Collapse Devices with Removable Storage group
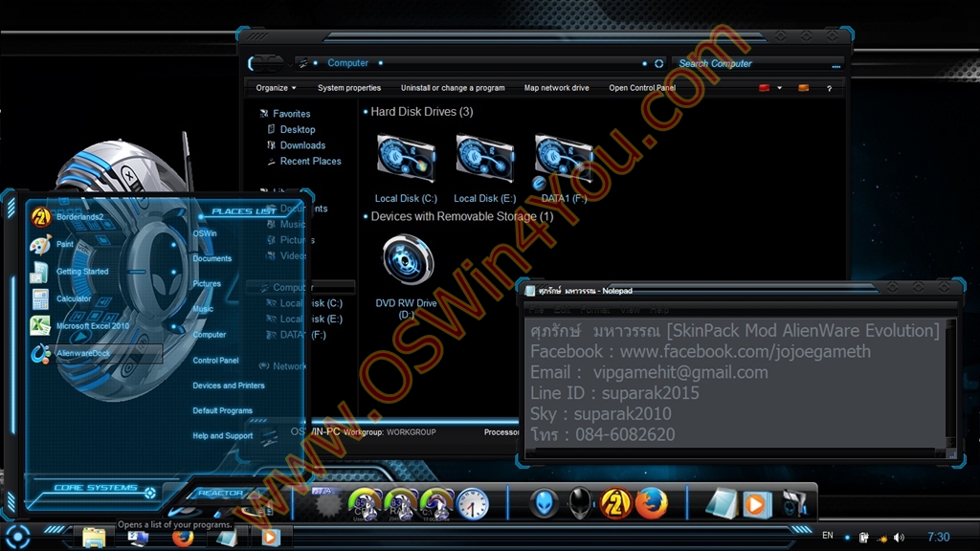980x551 pixels. (x=366, y=217)
